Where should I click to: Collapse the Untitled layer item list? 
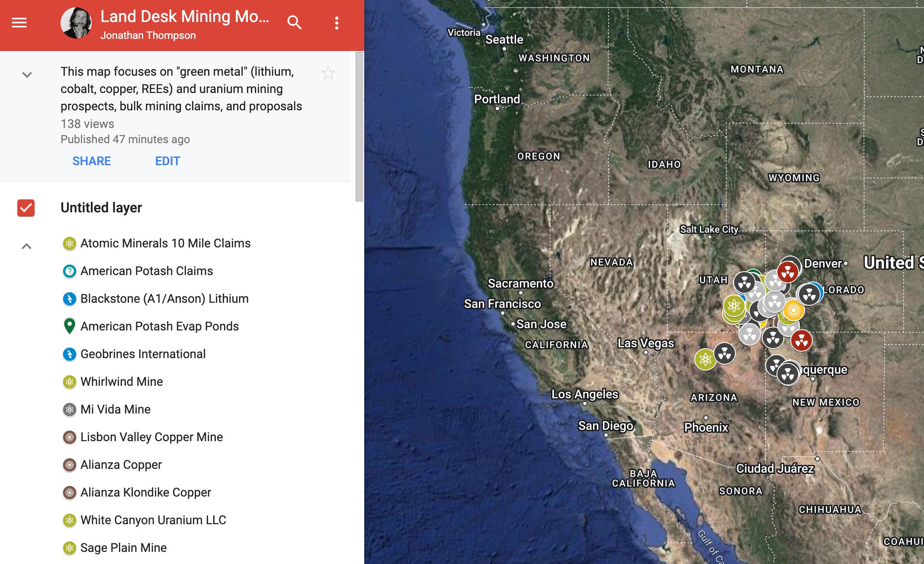pyautogui.click(x=27, y=246)
